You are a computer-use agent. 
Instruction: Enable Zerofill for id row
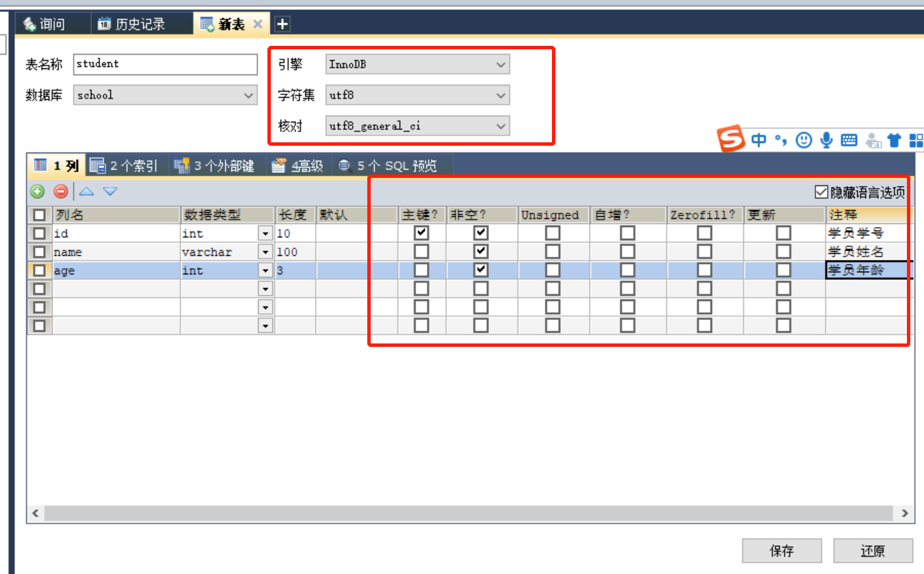(x=704, y=233)
